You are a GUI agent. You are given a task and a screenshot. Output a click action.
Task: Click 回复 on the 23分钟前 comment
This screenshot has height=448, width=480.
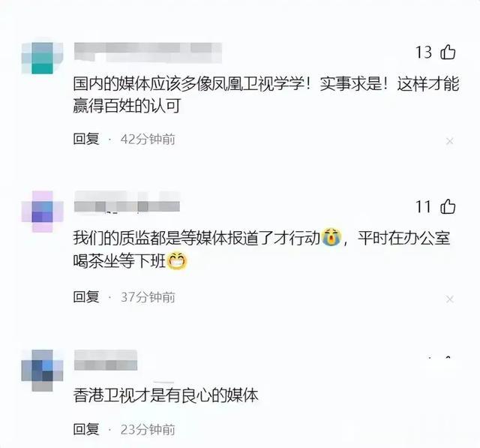point(86,429)
